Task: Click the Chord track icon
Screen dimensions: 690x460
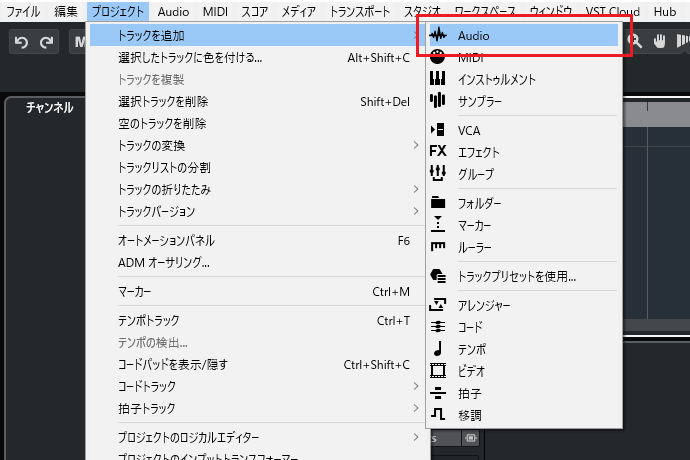Action: point(438,327)
